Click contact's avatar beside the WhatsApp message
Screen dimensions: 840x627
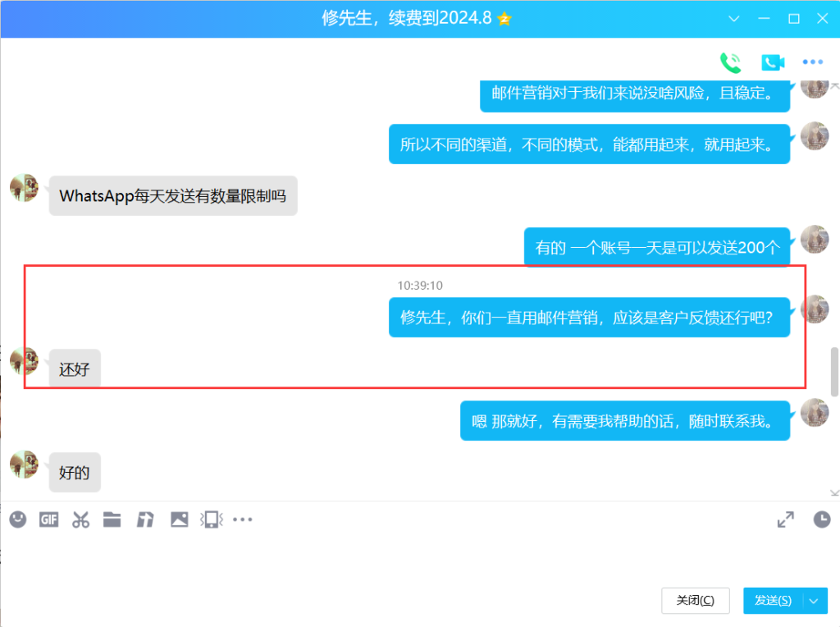point(24,188)
